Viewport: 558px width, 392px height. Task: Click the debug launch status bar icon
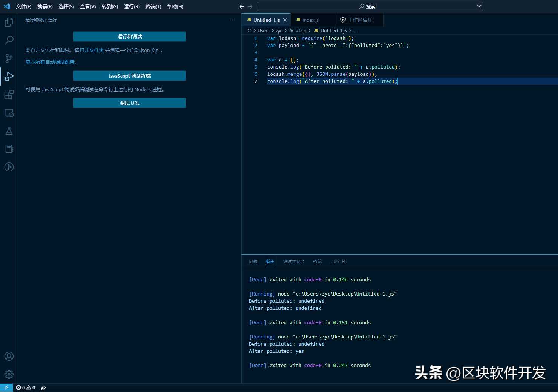(43, 387)
